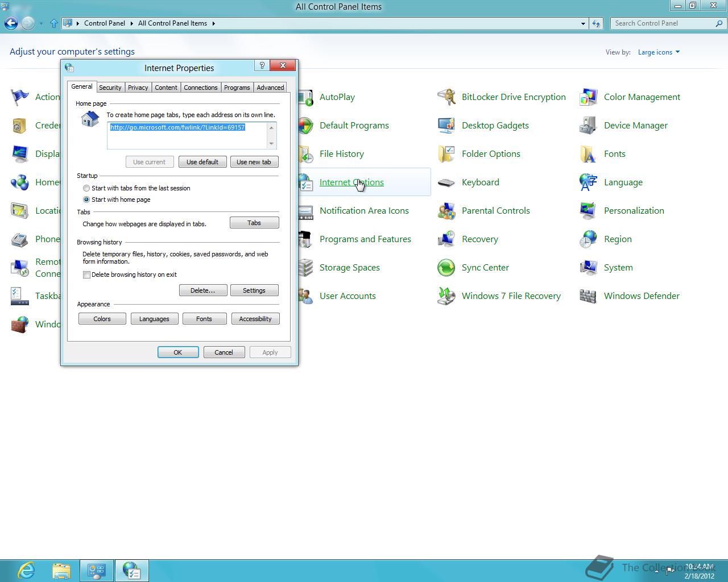Click the Languages button

[155, 319]
